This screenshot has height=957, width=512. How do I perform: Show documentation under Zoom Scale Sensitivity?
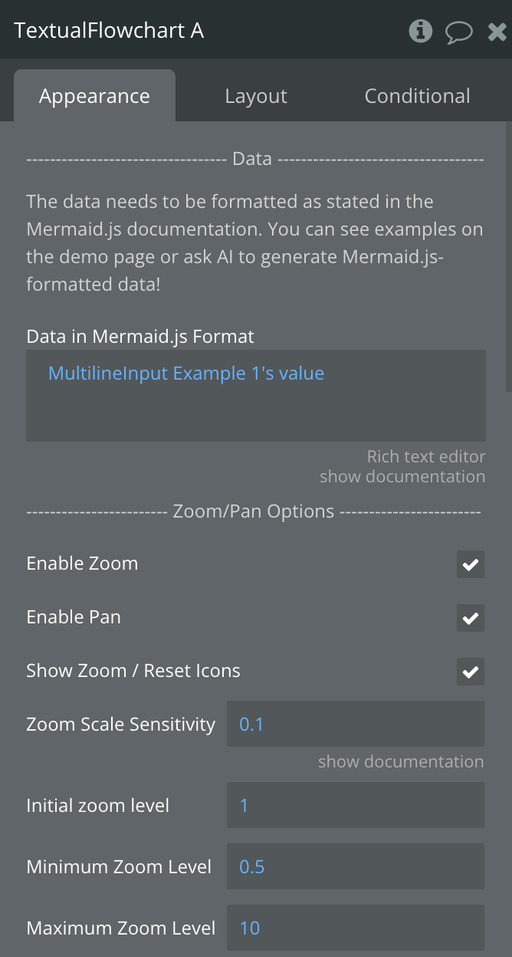click(x=401, y=762)
